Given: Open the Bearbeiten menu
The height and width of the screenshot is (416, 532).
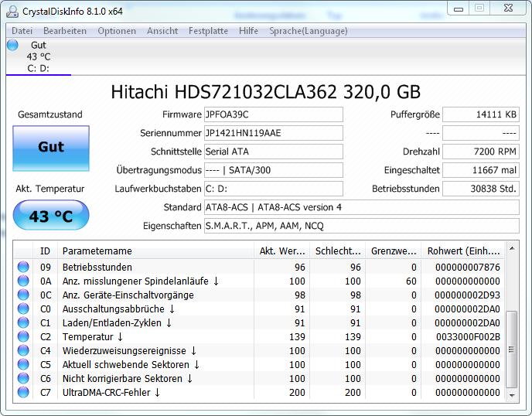Looking at the screenshot, I should [65, 31].
